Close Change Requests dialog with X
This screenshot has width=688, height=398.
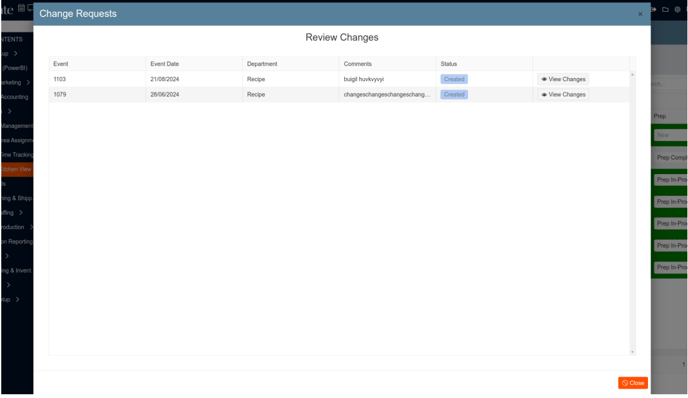click(640, 14)
